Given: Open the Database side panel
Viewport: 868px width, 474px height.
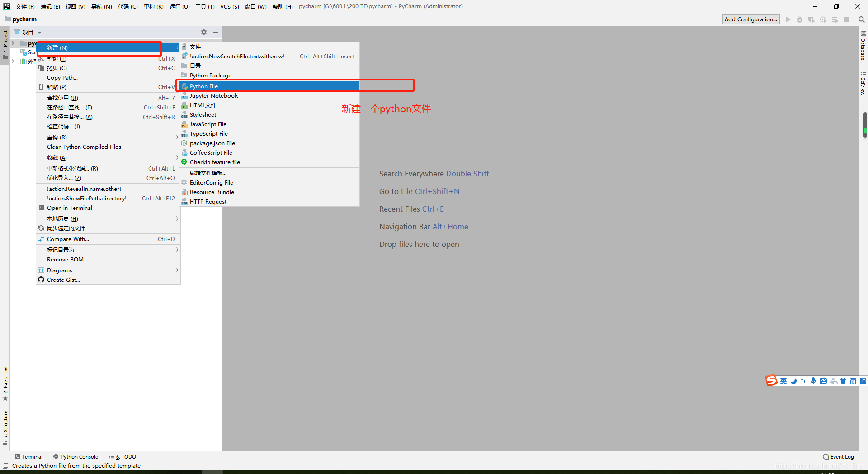Looking at the screenshot, I should (x=863, y=46).
